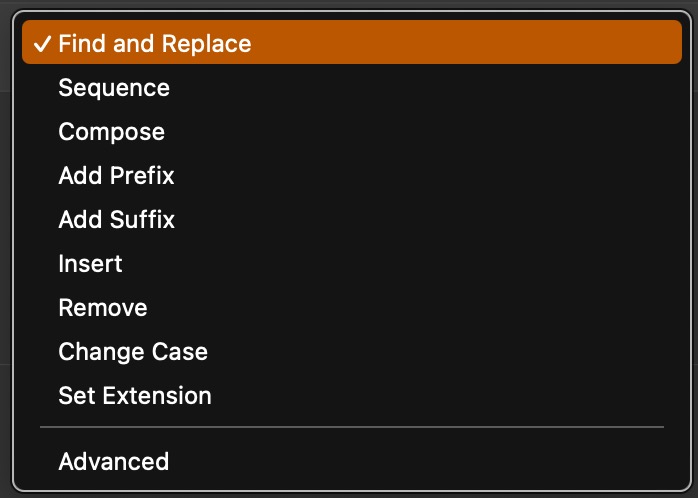Choose the Add Suffix option
The height and width of the screenshot is (498, 698).
[x=117, y=220]
